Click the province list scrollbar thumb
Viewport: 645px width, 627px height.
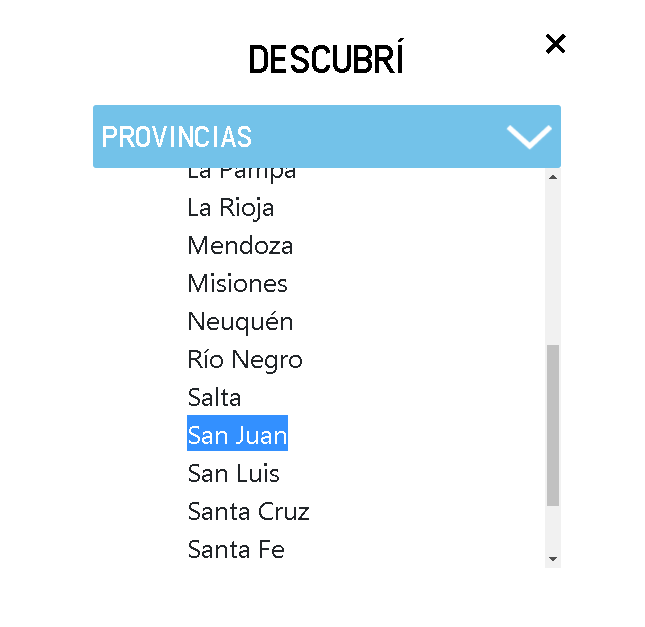click(553, 425)
